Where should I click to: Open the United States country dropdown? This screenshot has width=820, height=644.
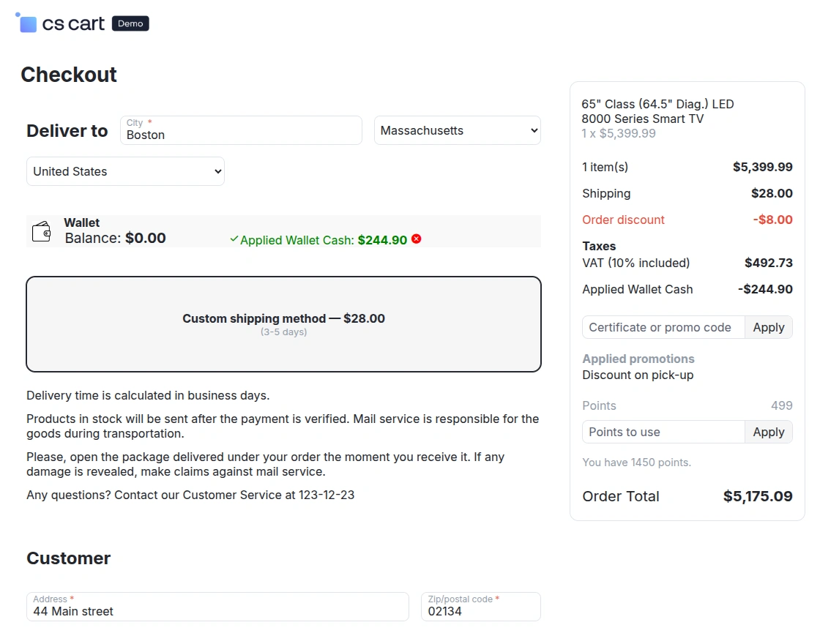(125, 171)
